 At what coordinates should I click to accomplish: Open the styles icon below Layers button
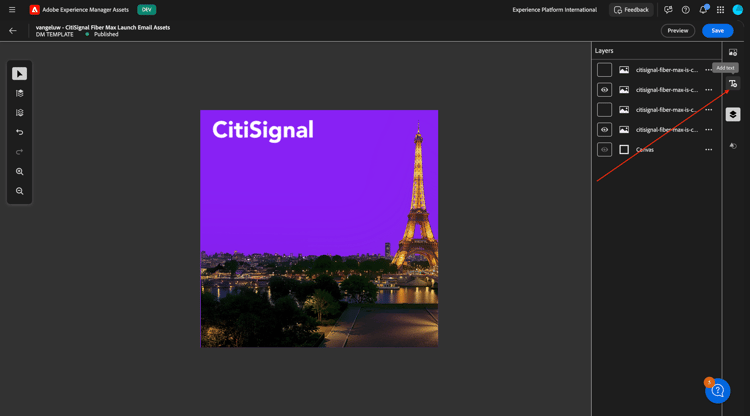(x=733, y=146)
